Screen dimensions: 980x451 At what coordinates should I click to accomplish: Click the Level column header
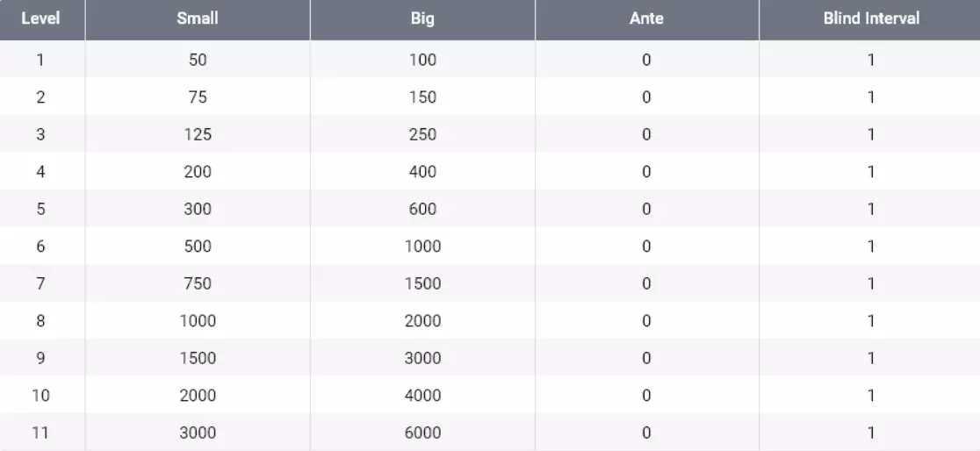pos(40,18)
